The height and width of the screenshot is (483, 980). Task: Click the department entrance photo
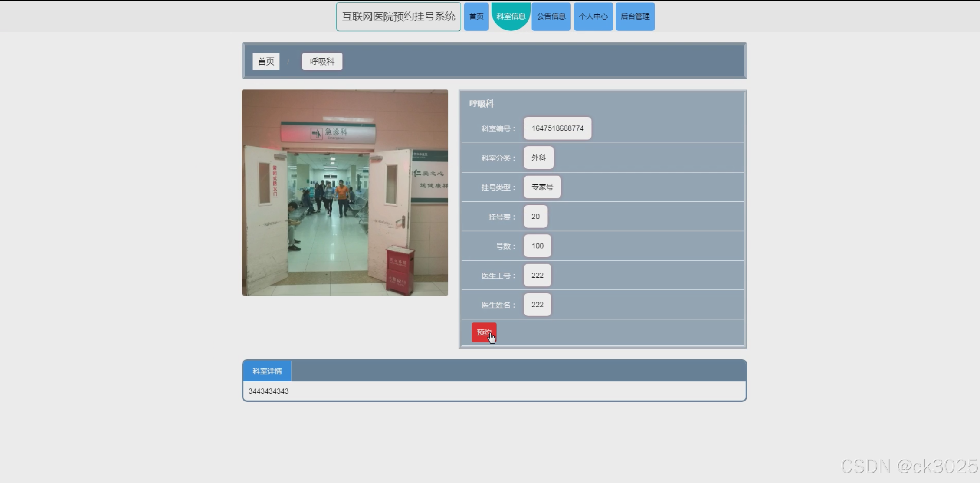pos(345,193)
